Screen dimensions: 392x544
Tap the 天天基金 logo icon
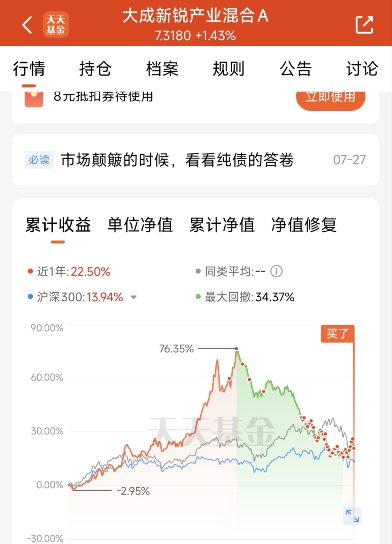pyautogui.click(x=56, y=25)
